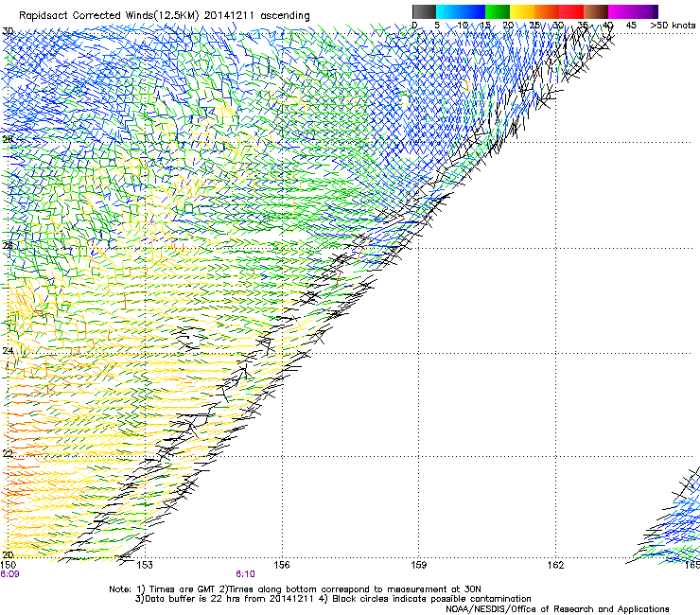Viewport: 700px width, 615px height.
Task: Click the brown 35-40 knots legend segment
Action: point(596,11)
